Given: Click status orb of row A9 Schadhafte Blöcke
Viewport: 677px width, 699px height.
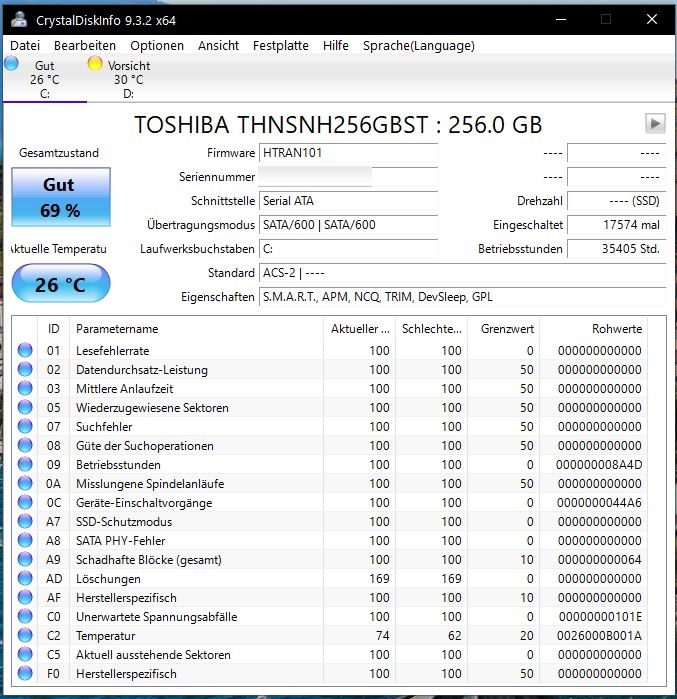Looking at the screenshot, I should coord(25,559).
